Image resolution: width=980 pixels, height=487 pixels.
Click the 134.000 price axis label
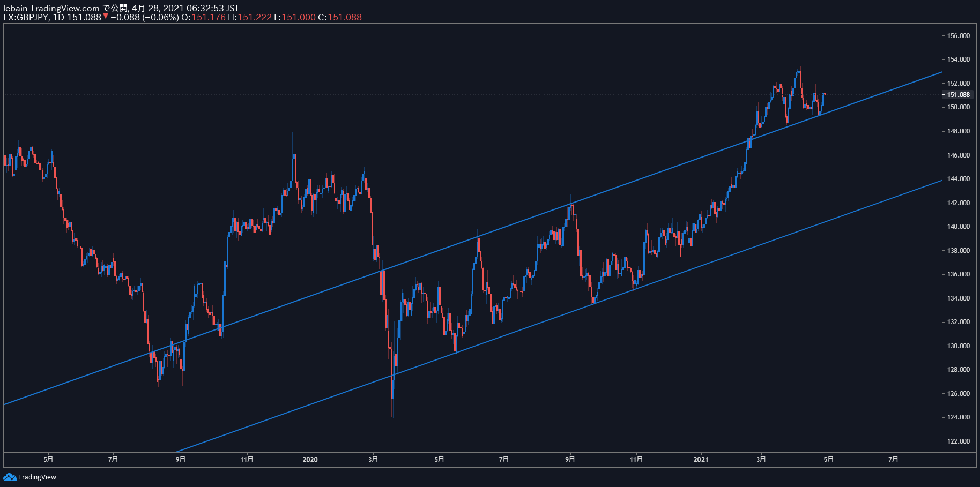(958, 298)
